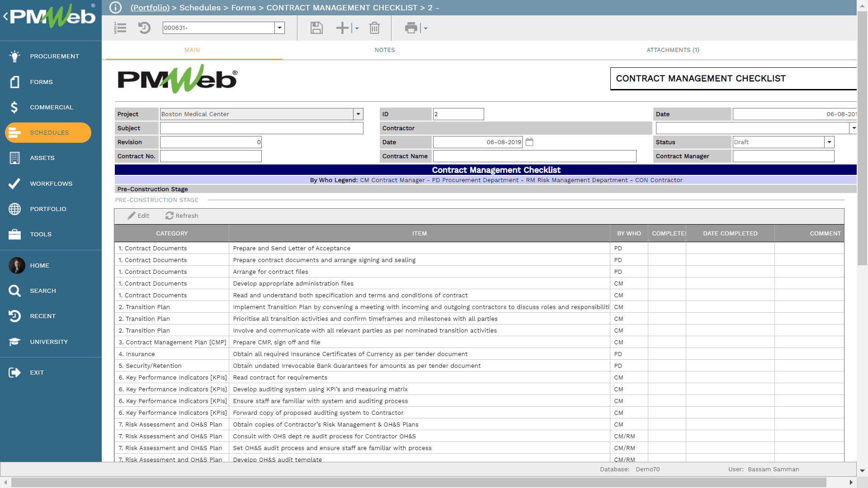This screenshot has height=488, width=868.
Task: Open Commercial module in sidebar
Action: 51,107
